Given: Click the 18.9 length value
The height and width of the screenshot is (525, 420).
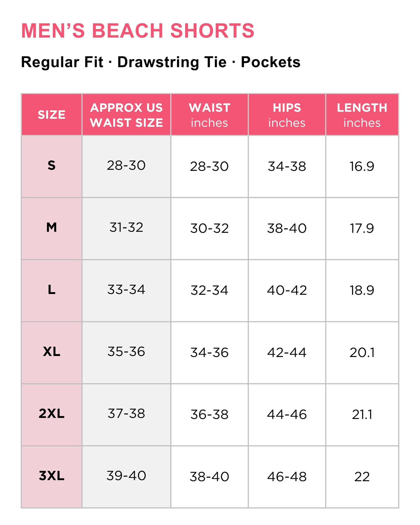Looking at the screenshot, I should pyautogui.click(x=362, y=290).
